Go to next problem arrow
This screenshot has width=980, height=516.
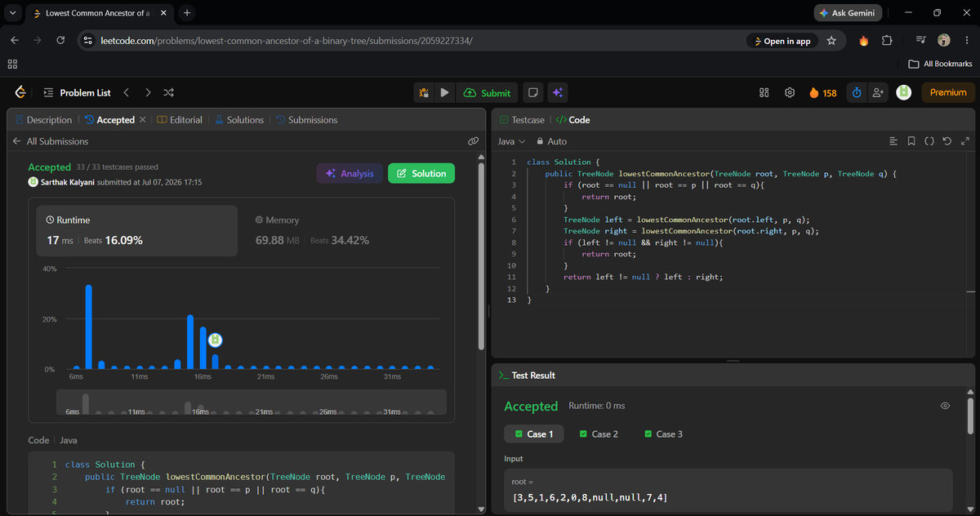(x=148, y=92)
